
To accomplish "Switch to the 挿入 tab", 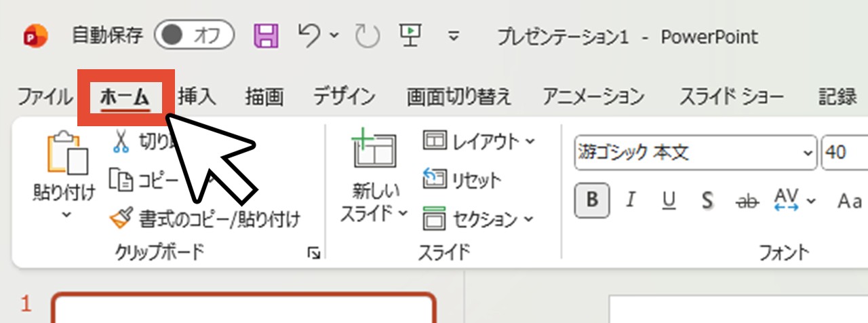I will tap(197, 97).
